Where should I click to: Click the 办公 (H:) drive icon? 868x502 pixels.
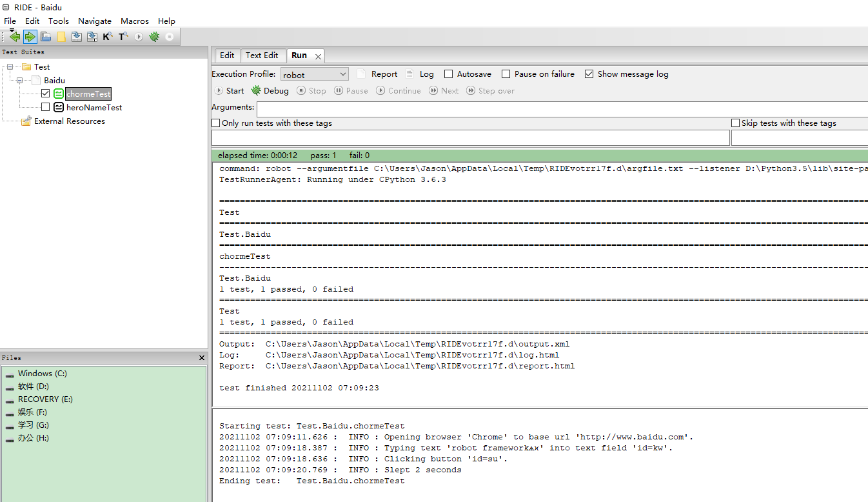[10, 439]
